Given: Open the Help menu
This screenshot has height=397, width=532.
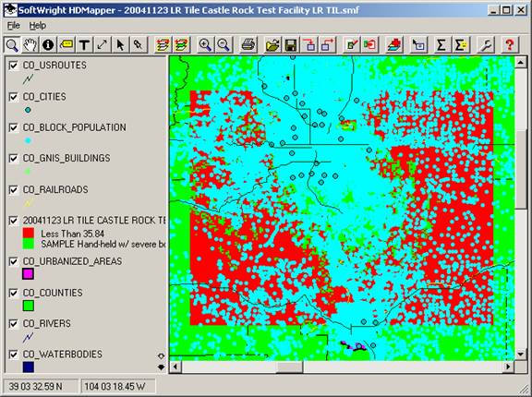Looking at the screenshot, I should coord(37,26).
